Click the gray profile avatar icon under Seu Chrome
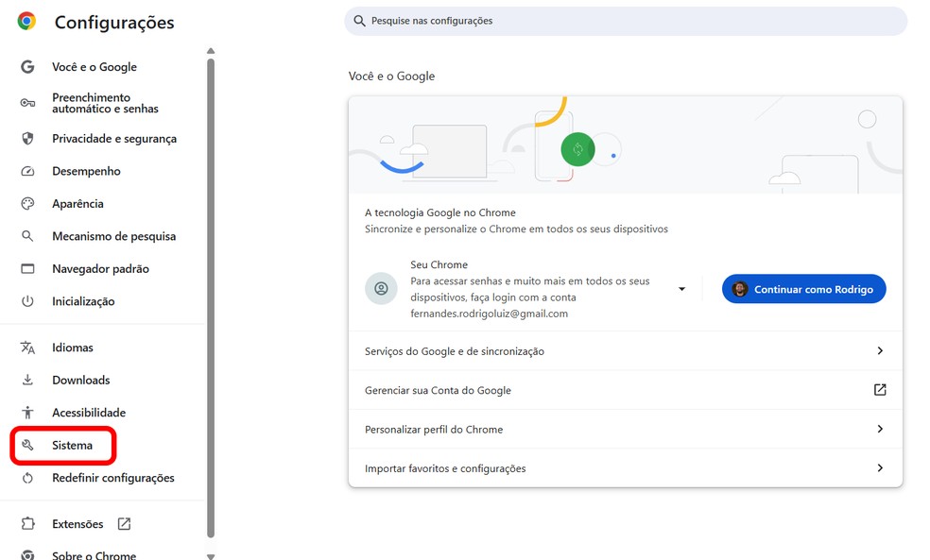 (381, 289)
